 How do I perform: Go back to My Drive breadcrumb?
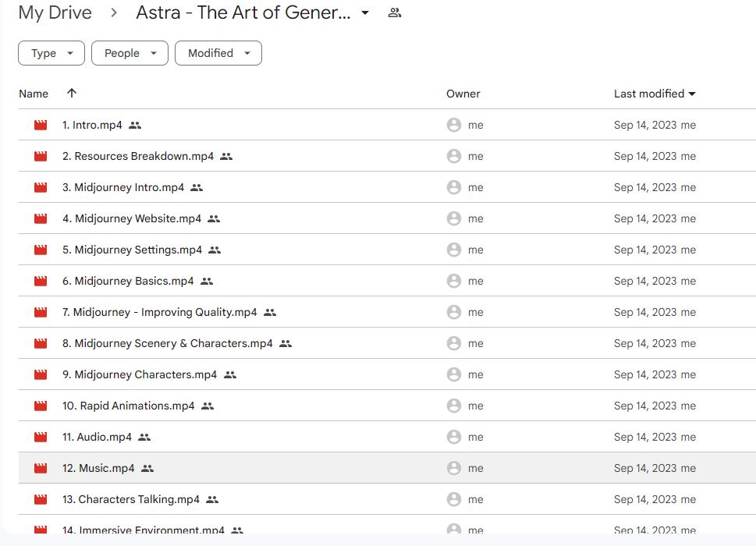point(55,12)
